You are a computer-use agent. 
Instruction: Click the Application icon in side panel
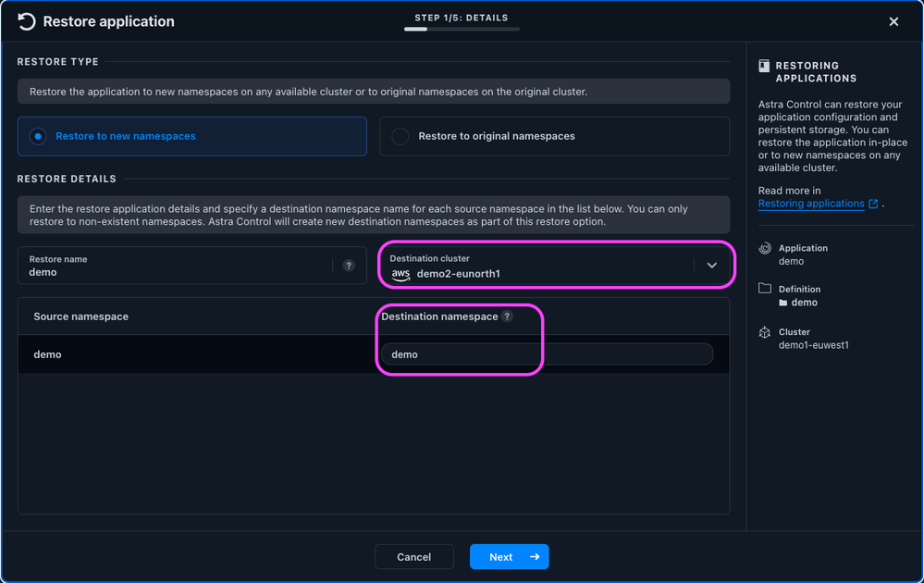click(x=765, y=248)
